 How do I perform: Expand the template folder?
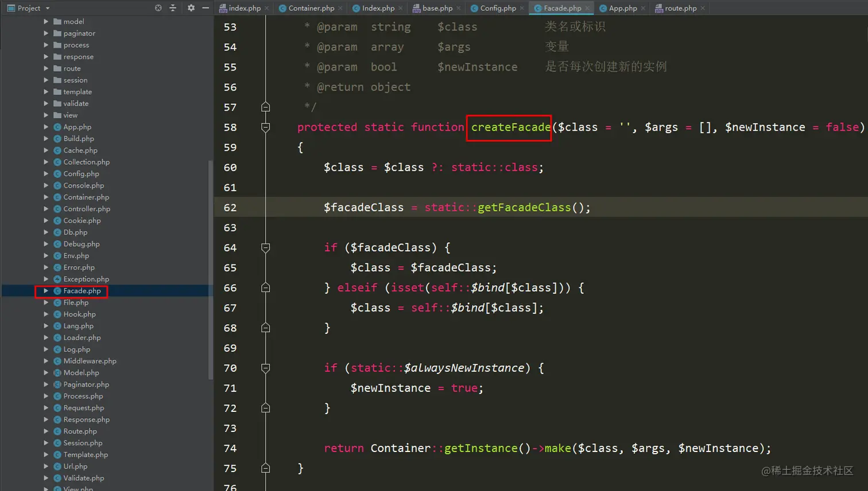46,92
